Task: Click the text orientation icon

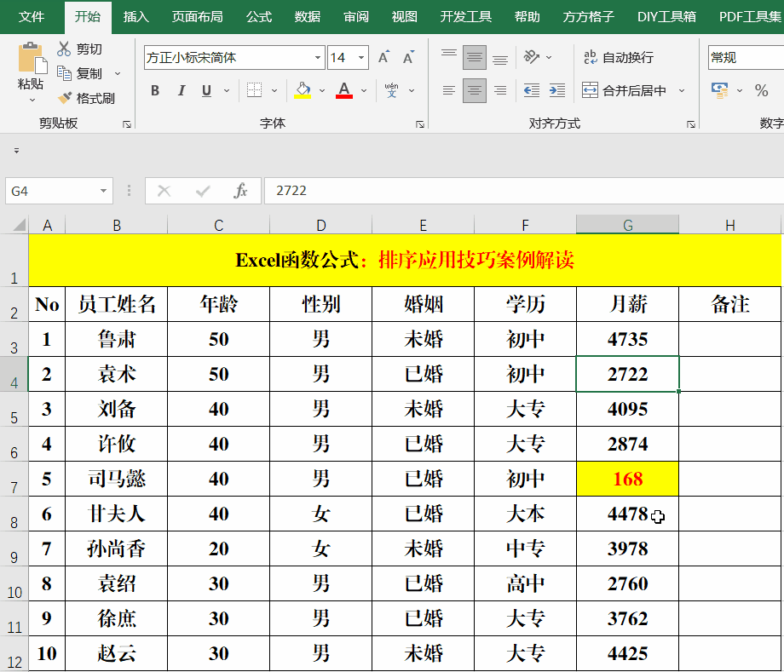Action: point(532,57)
